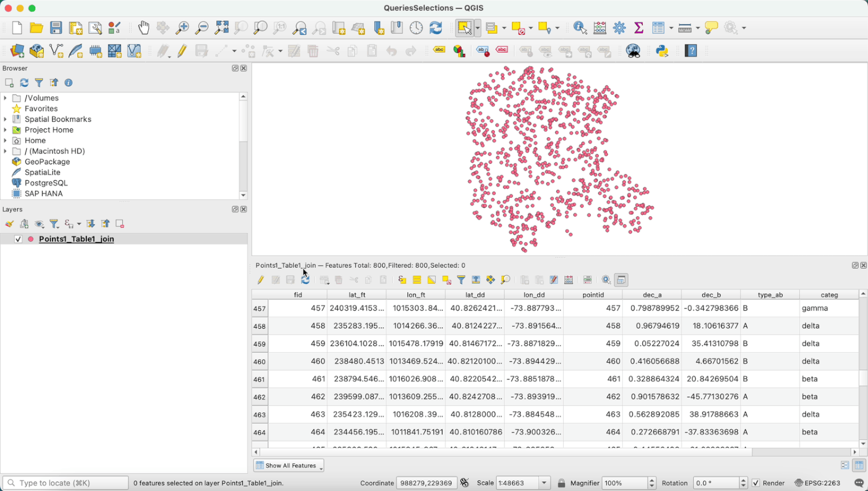Toggle the Render checkbox
Screen dimensions: 868x491
756,483
